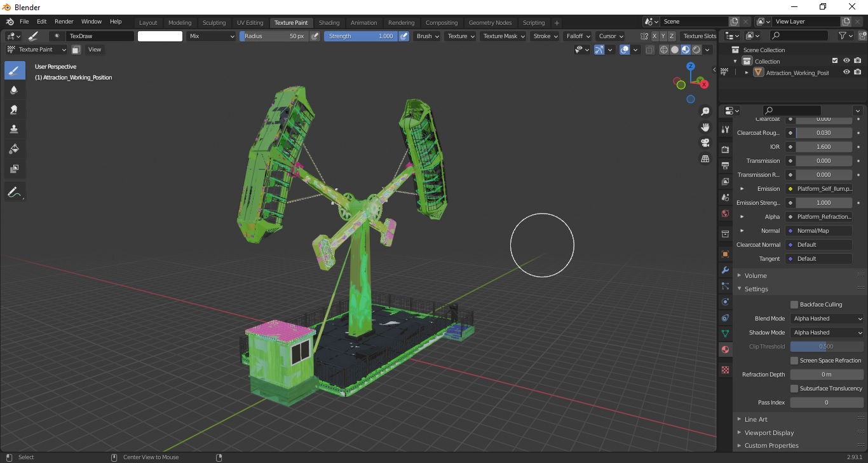Select the Smear tool
868x463 pixels.
tap(15, 110)
